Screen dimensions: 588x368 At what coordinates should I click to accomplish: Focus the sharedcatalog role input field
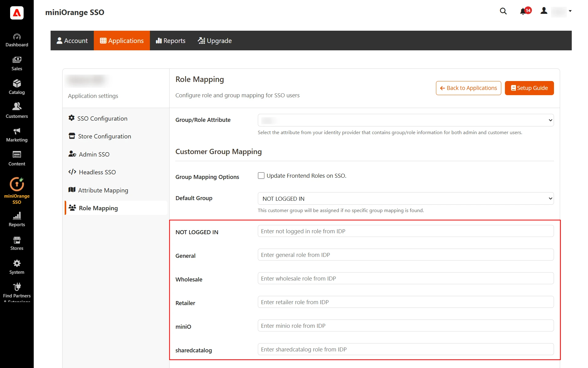[406, 349]
